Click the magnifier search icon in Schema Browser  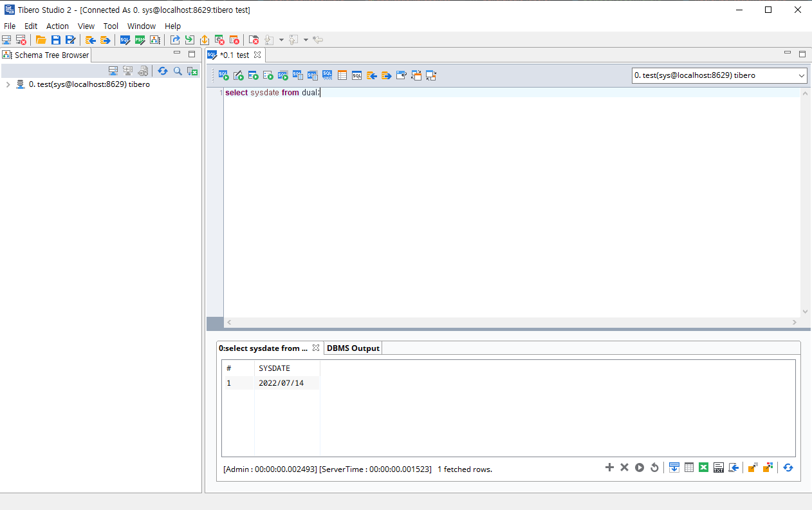(x=178, y=71)
